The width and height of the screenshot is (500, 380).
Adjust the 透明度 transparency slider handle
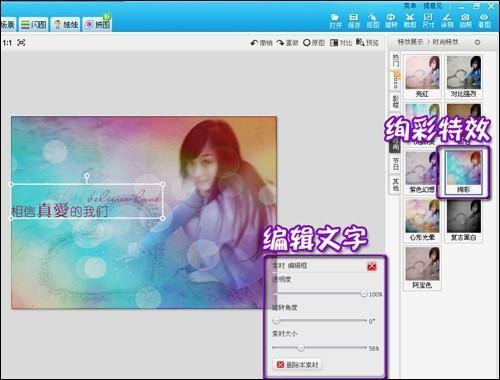pyautogui.click(x=364, y=293)
